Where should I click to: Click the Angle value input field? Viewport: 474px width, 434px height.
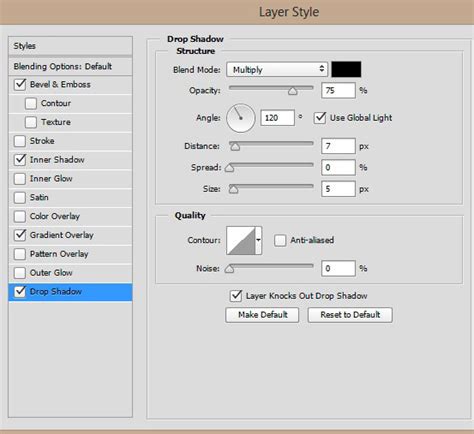(277, 118)
